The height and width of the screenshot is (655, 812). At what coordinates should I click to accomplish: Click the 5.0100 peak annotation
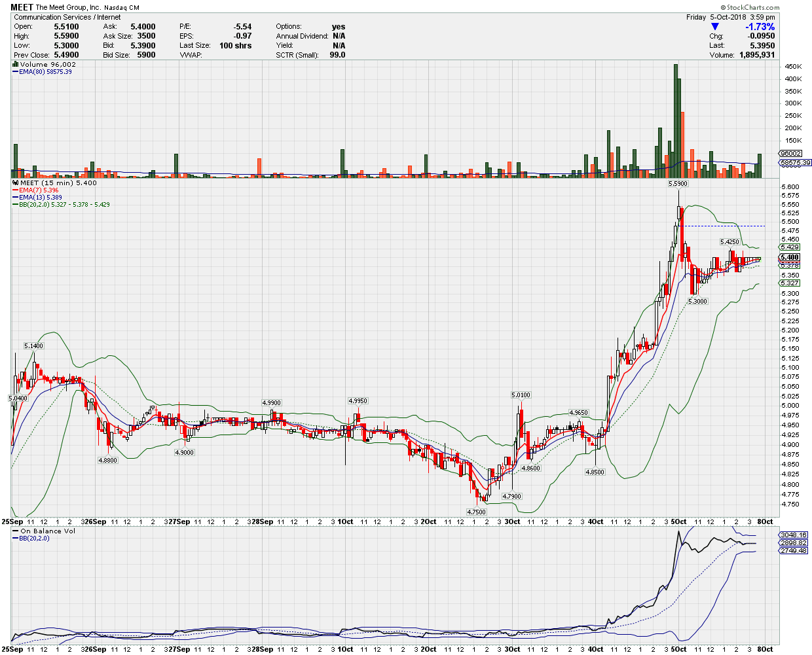[x=521, y=395]
